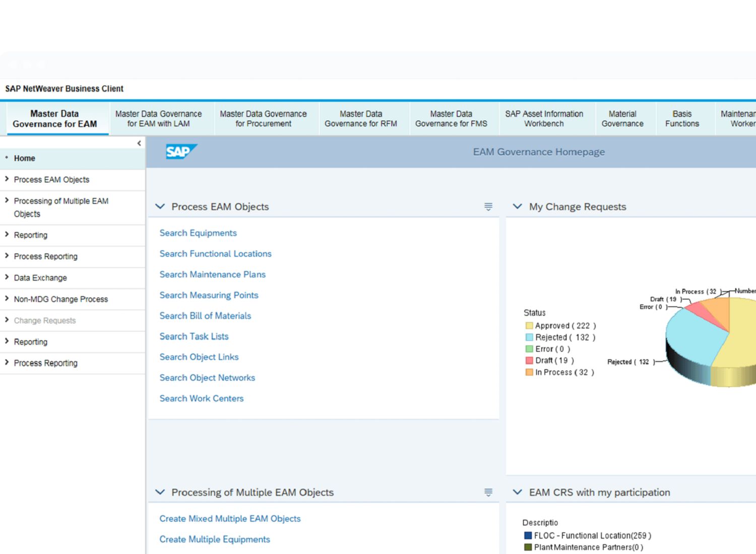The width and height of the screenshot is (756, 554).
Task: Open Process EAM Objects panel menu icon
Action: click(x=488, y=206)
